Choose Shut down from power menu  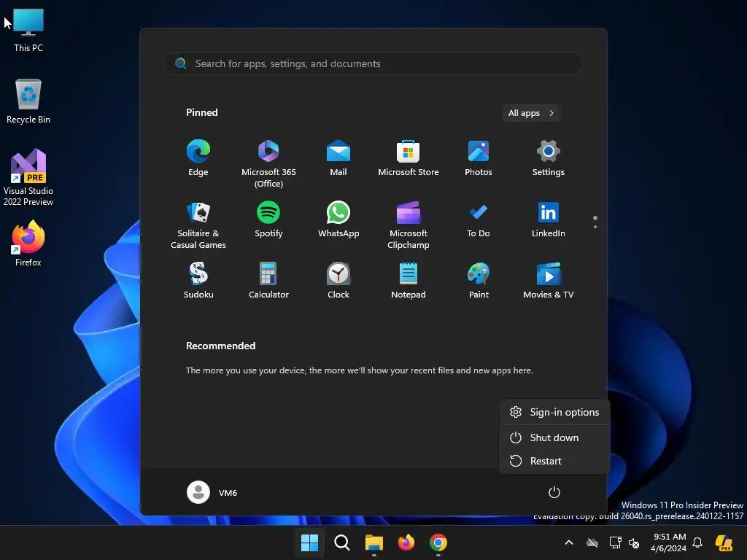554,437
